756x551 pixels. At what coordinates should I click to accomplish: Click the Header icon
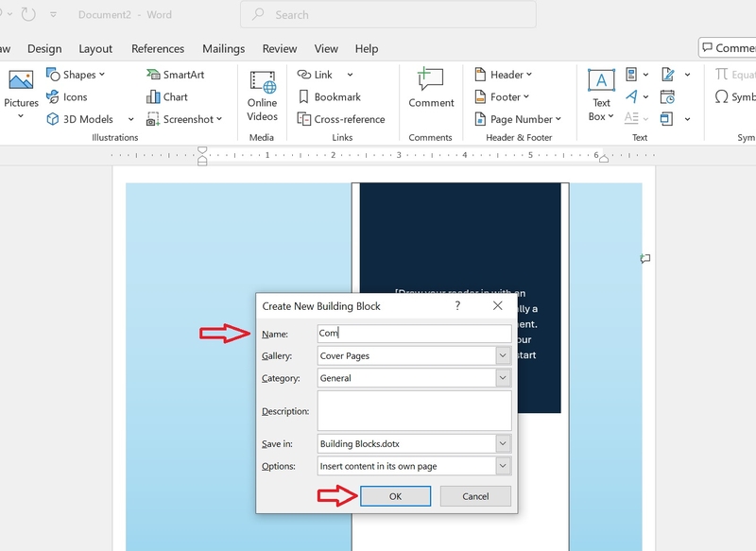[480, 75]
